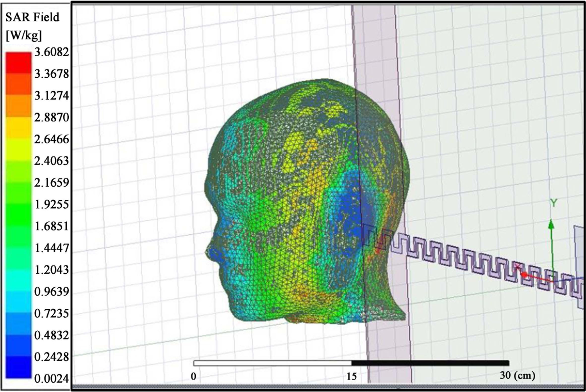Pick the dark blue bottom legend band

[x=18, y=367]
